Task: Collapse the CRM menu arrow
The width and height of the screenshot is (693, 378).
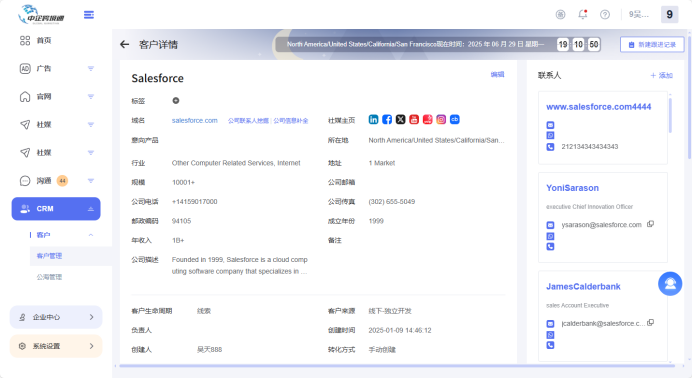Action: click(91, 209)
